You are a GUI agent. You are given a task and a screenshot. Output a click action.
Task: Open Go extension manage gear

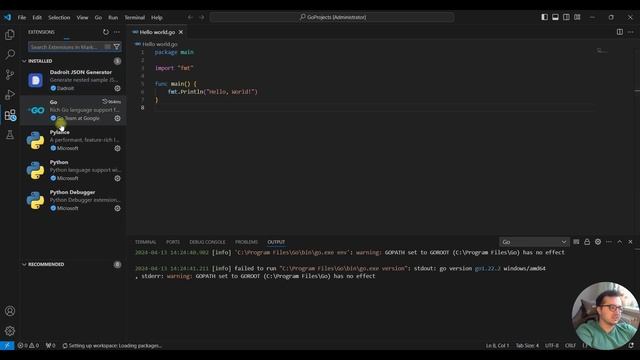[118, 118]
